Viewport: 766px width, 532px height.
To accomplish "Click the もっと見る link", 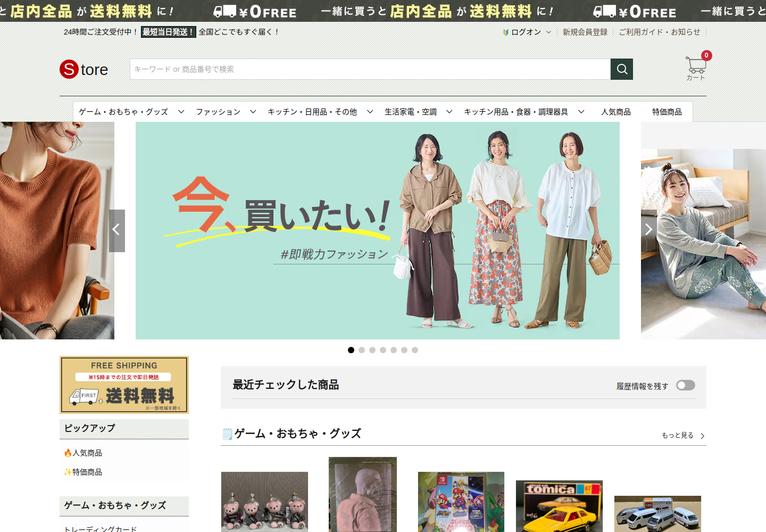I will [678, 435].
